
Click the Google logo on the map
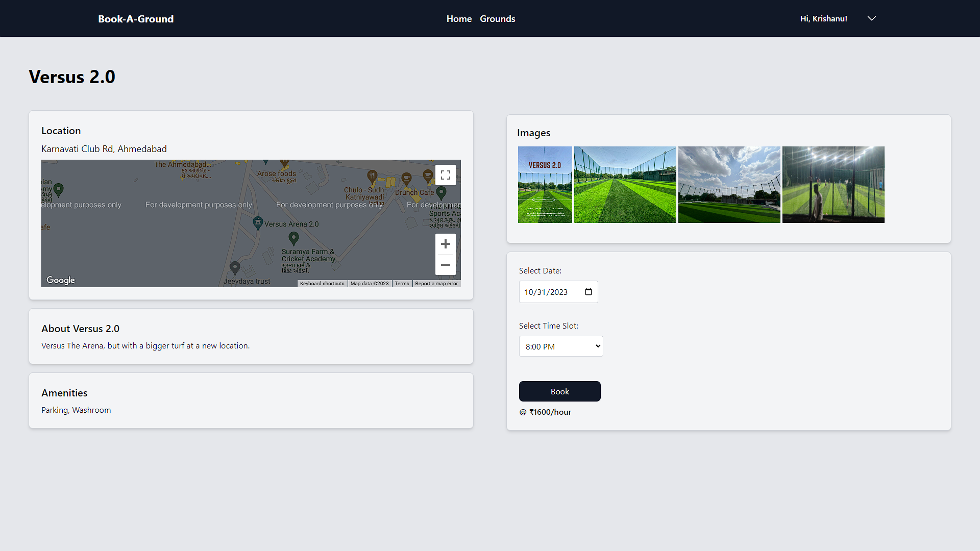click(x=60, y=280)
